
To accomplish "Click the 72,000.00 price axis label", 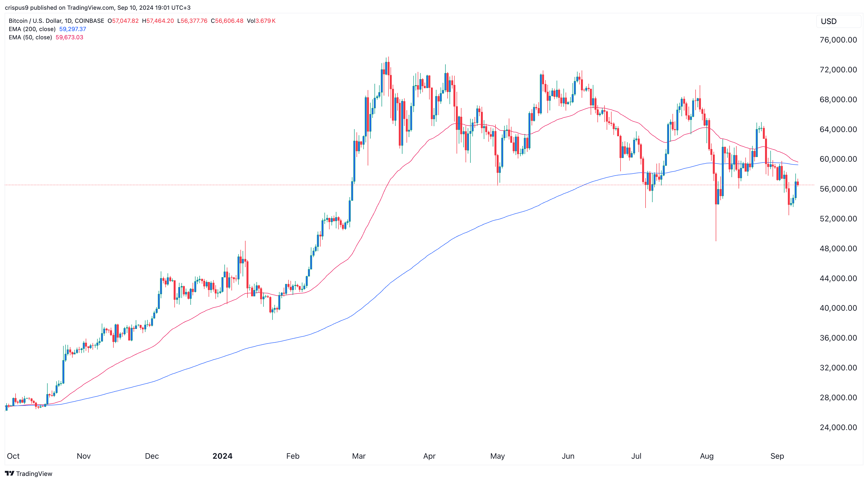I will pyautogui.click(x=838, y=70).
